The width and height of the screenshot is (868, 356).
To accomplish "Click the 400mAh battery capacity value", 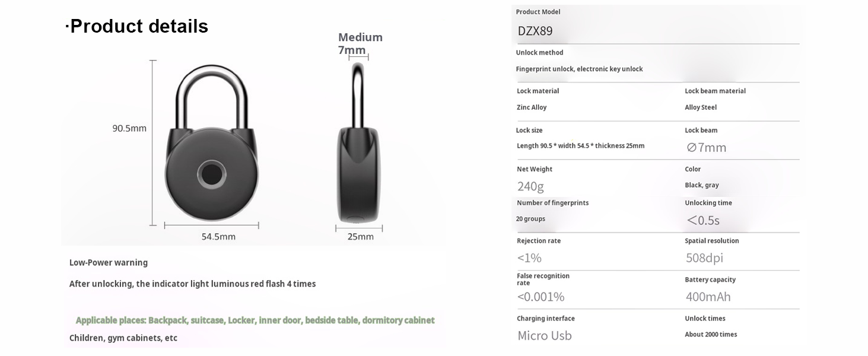I will (x=708, y=297).
